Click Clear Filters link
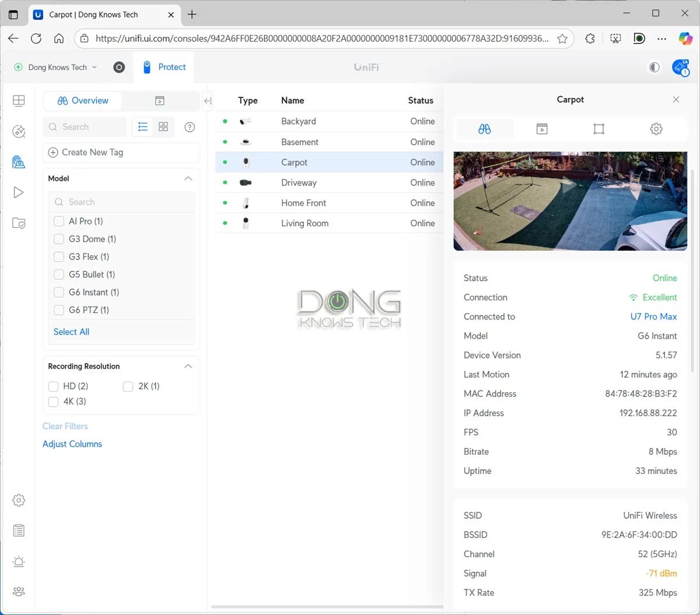The width and height of the screenshot is (700, 615). click(x=65, y=426)
